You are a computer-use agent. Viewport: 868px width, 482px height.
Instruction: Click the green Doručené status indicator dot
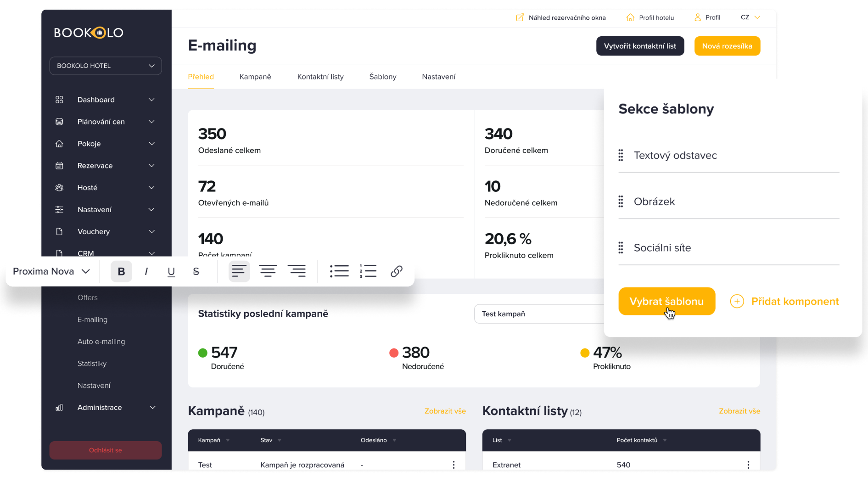[x=203, y=353]
